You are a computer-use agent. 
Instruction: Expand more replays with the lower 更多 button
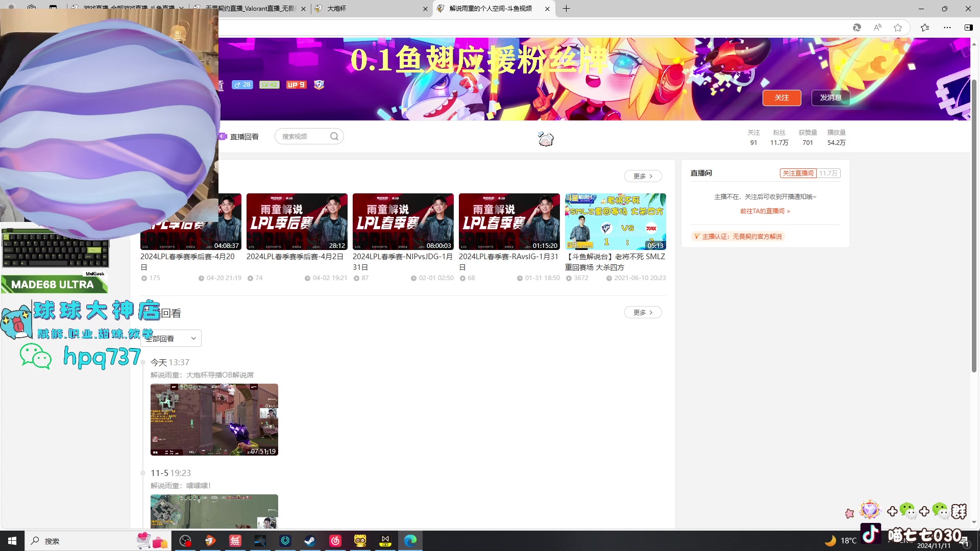click(x=643, y=312)
